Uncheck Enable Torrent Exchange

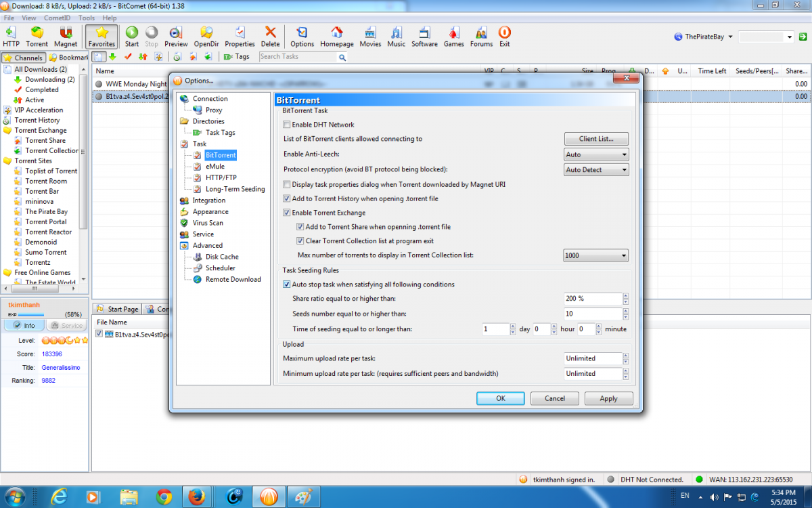pyautogui.click(x=287, y=213)
